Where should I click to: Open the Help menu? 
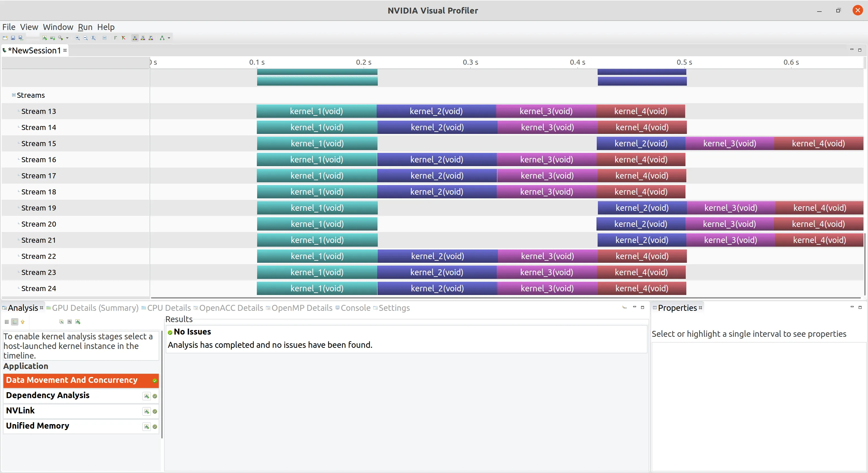coord(106,27)
